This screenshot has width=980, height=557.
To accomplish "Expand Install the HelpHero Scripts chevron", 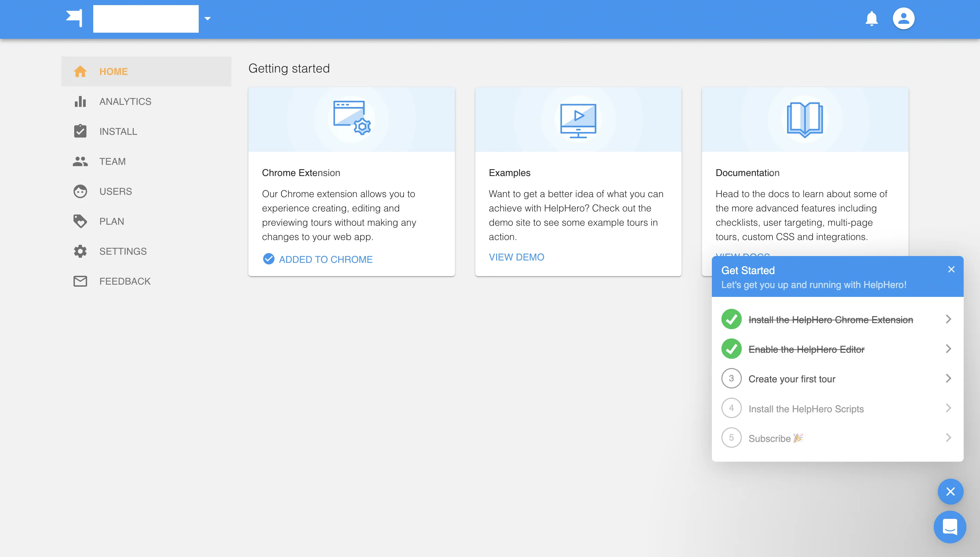I will (948, 408).
